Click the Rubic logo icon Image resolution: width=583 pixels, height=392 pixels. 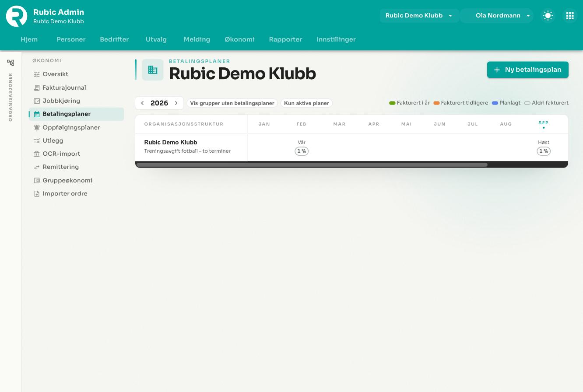[17, 16]
